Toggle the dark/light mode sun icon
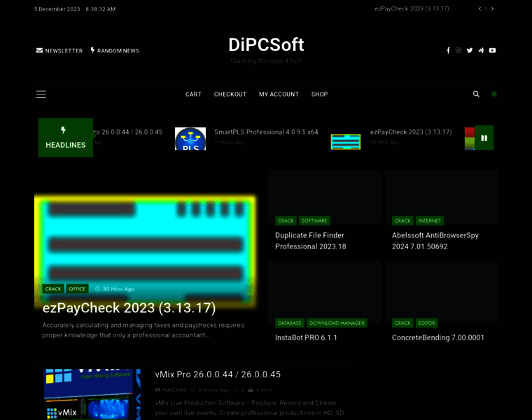The image size is (532, 420). [494, 94]
